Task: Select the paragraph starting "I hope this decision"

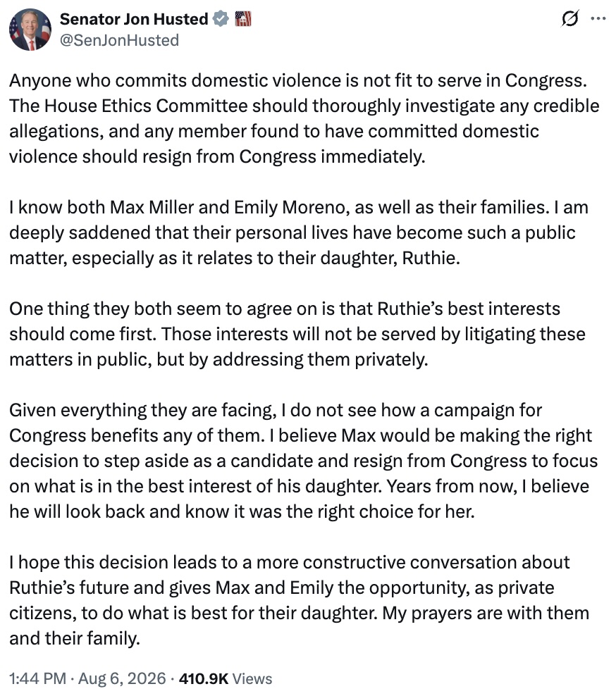Action: click(299, 600)
